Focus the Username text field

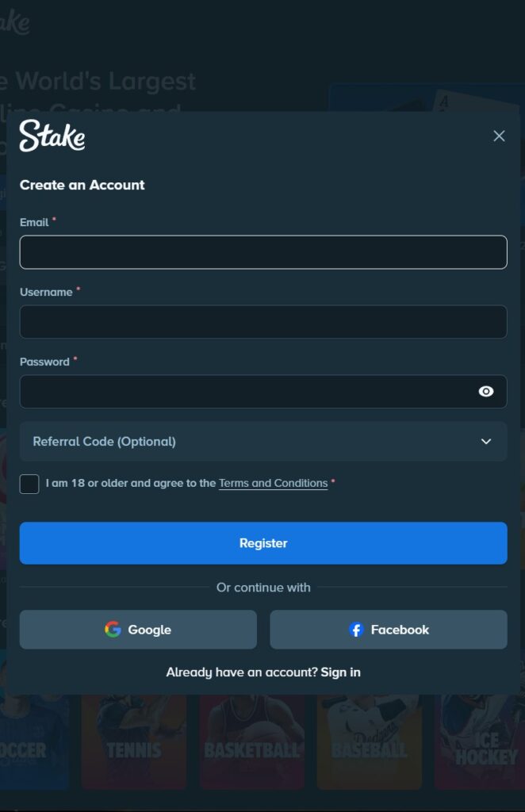point(263,322)
